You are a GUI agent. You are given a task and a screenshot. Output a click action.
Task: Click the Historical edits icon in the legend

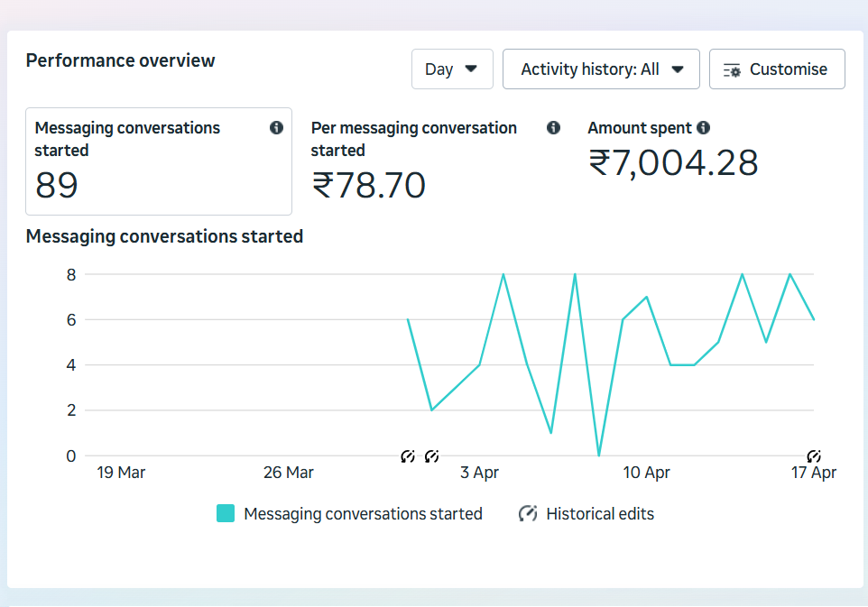click(x=527, y=513)
